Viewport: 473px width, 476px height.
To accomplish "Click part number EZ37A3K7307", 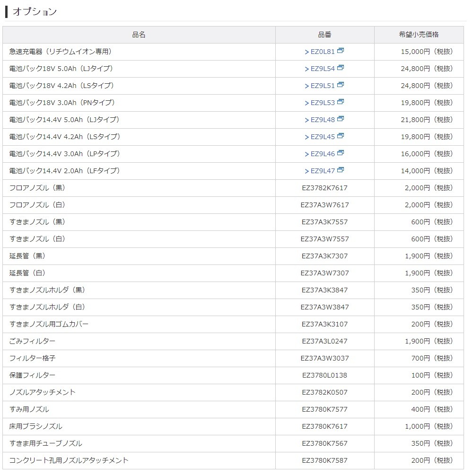I will [x=324, y=256].
